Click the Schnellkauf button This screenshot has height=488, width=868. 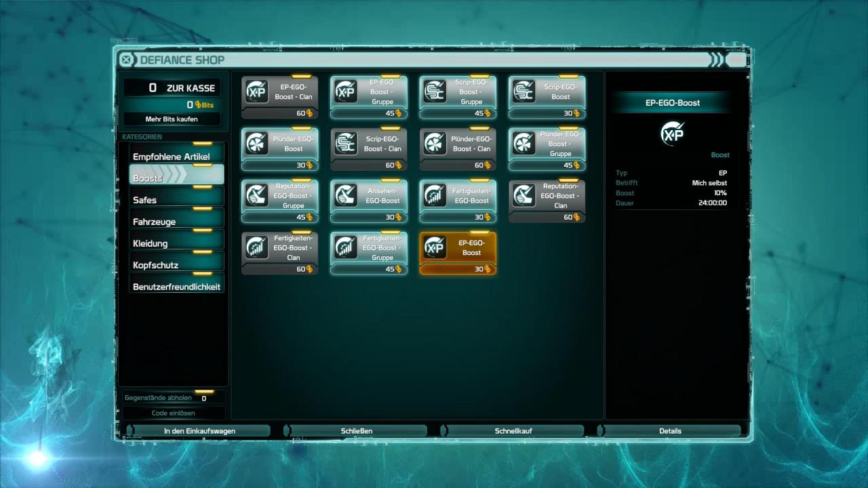pyautogui.click(x=513, y=430)
